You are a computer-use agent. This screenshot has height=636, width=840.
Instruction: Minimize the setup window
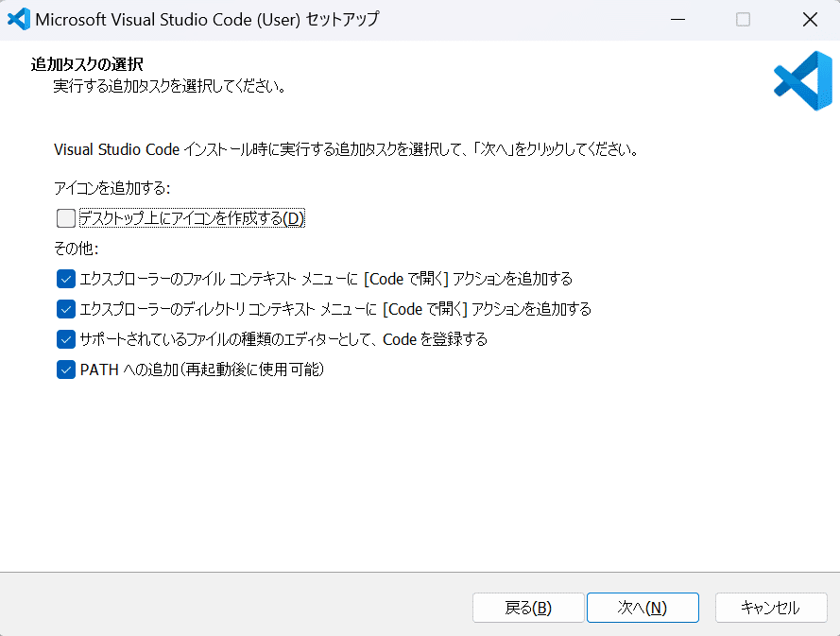click(x=677, y=19)
